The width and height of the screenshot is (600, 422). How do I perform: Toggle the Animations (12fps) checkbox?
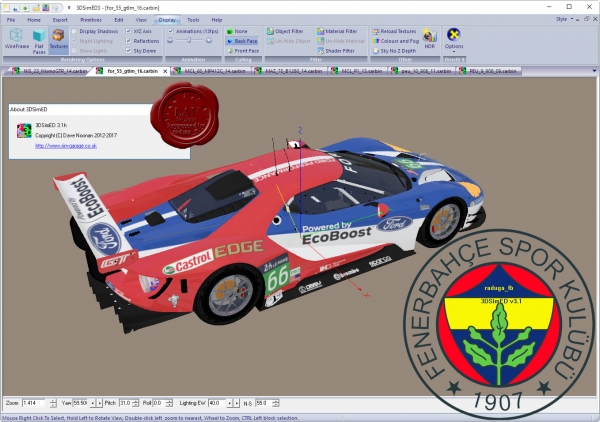(171, 31)
